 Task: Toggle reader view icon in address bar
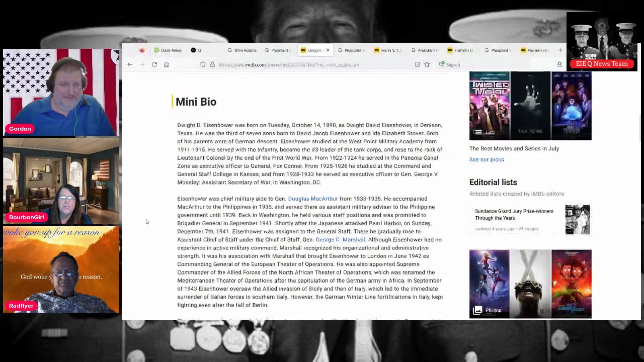417,64
